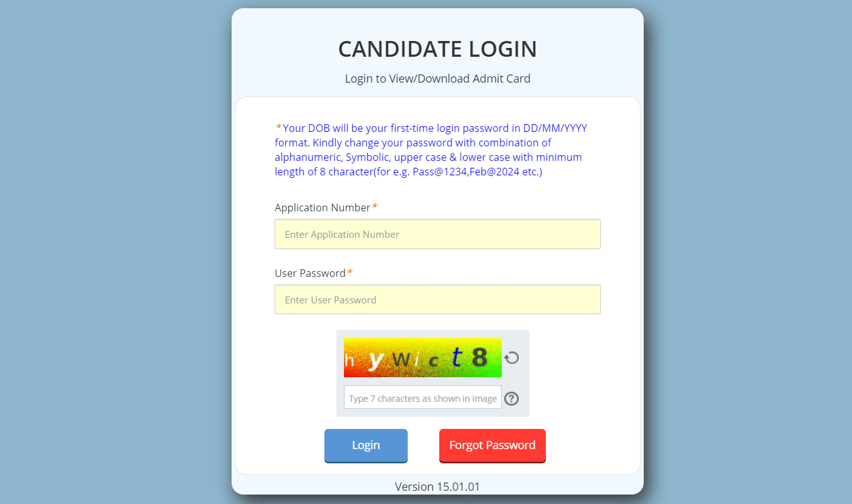Click the blue letter t in captcha

pos(456,358)
